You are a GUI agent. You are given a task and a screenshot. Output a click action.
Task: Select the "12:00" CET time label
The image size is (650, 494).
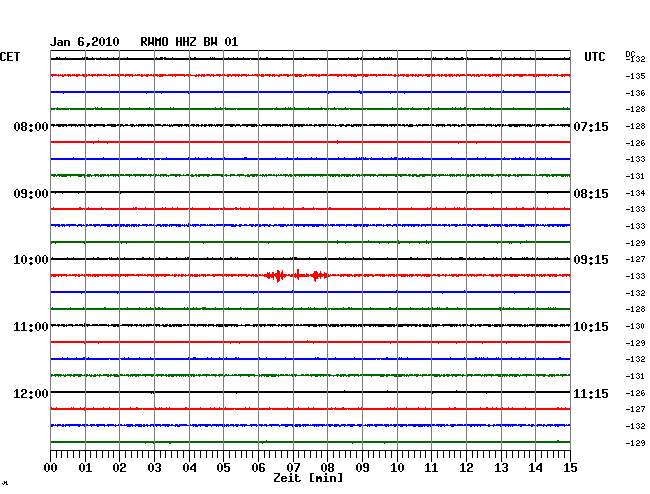pyautogui.click(x=31, y=393)
